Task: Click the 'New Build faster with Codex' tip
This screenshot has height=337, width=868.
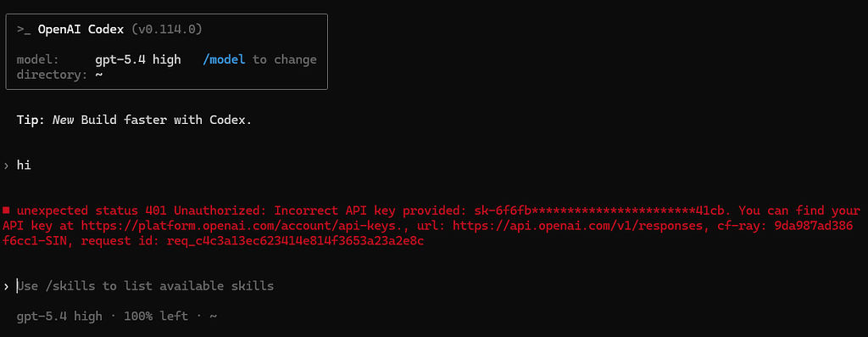Action: [x=153, y=120]
